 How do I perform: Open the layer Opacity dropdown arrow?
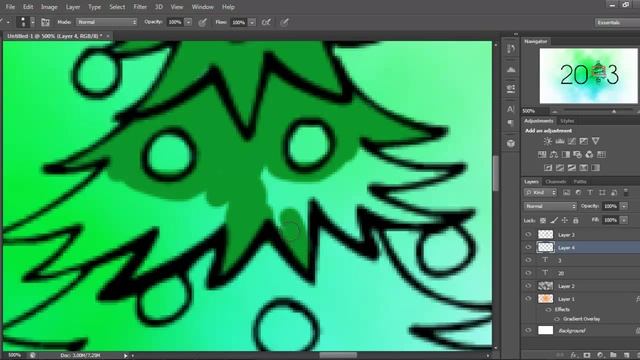tap(624, 207)
